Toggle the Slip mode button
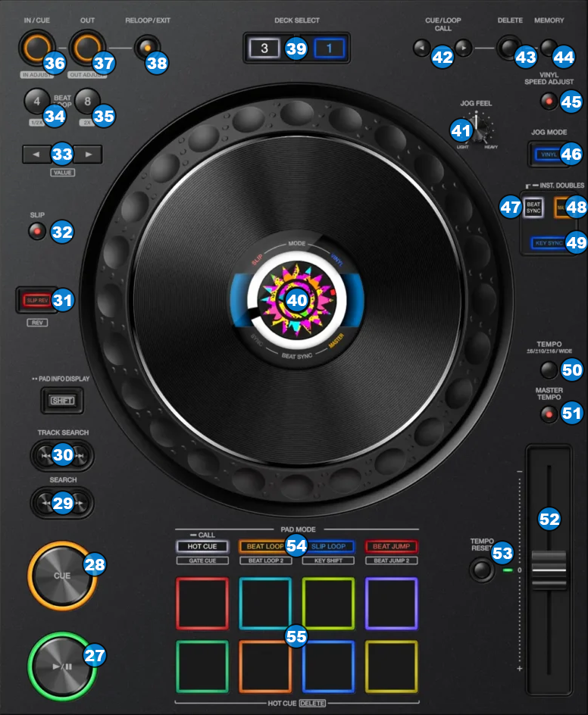 36,232
